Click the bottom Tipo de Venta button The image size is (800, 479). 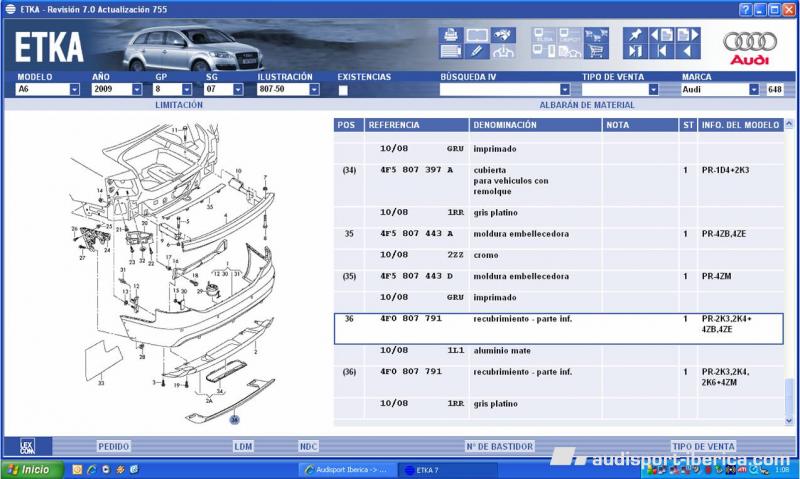click(x=704, y=447)
